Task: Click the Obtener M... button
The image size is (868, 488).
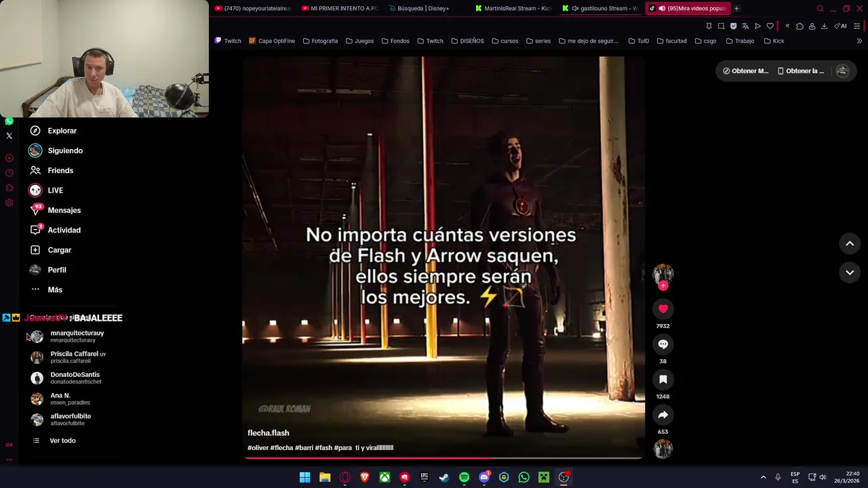Action: click(x=745, y=71)
